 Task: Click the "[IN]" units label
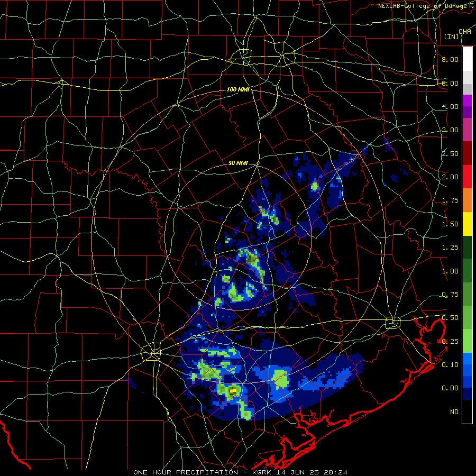click(452, 36)
